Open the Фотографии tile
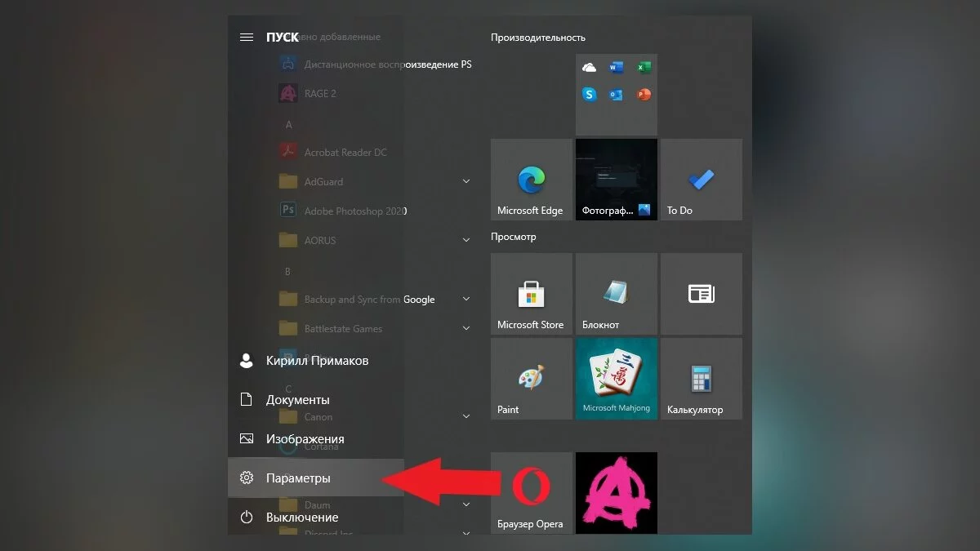This screenshot has height=551, width=980. (x=617, y=180)
